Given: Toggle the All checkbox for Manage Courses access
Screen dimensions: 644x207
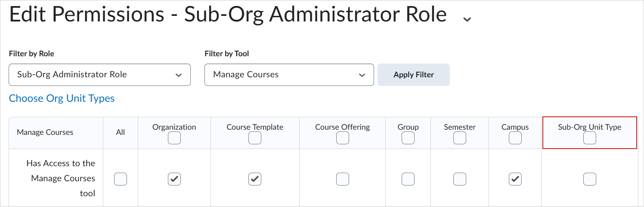Looking at the screenshot, I should pos(121,179).
